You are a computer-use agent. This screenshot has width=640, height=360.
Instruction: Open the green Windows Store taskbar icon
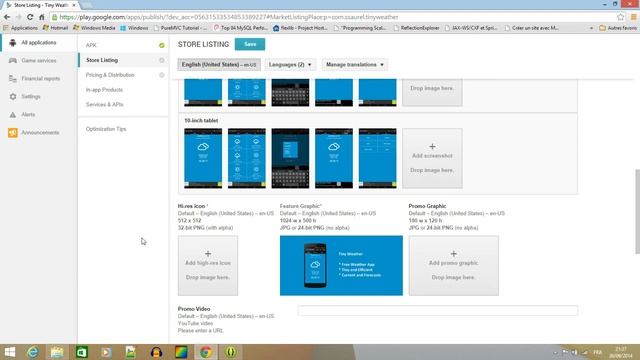(x=82, y=352)
